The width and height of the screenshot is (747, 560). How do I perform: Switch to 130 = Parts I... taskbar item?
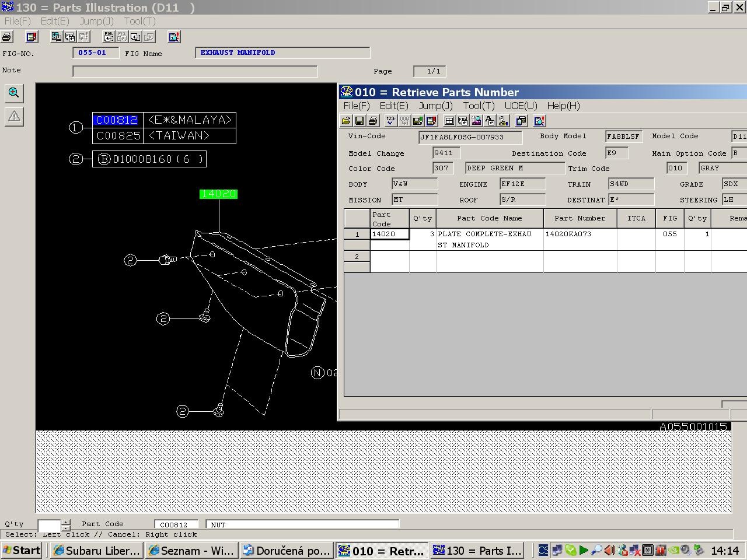477,550
